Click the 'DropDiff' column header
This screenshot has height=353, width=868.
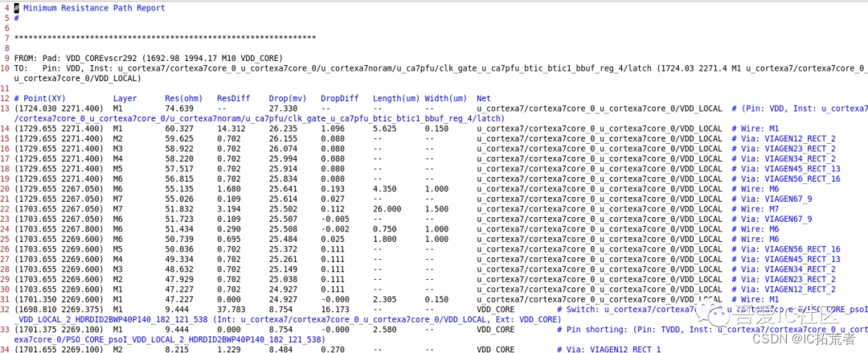coord(339,99)
